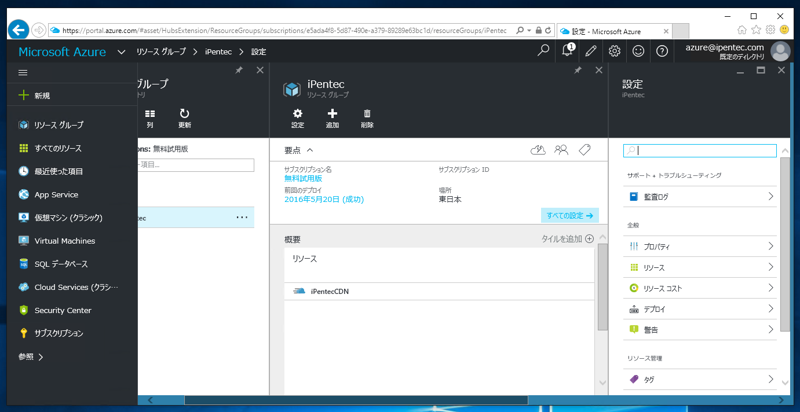This screenshot has height=412, width=800.
Task: Open リソース settings row
Action: (700, 267)
